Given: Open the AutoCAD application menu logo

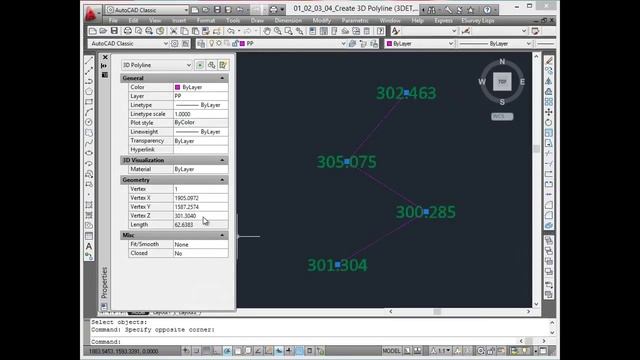Looking at the screenshot, I should 91,14.
